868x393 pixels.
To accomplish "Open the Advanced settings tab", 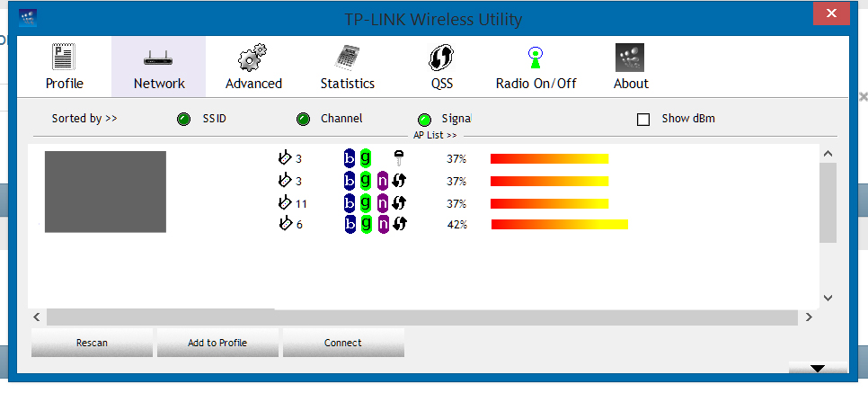I will (253, 67).
